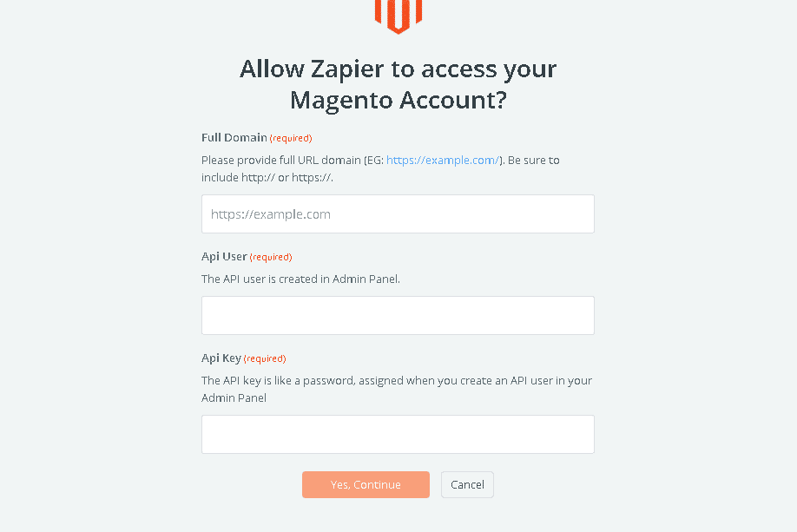Cancel the Zapier authorization

pyautogui.click(x=467, y=484)
